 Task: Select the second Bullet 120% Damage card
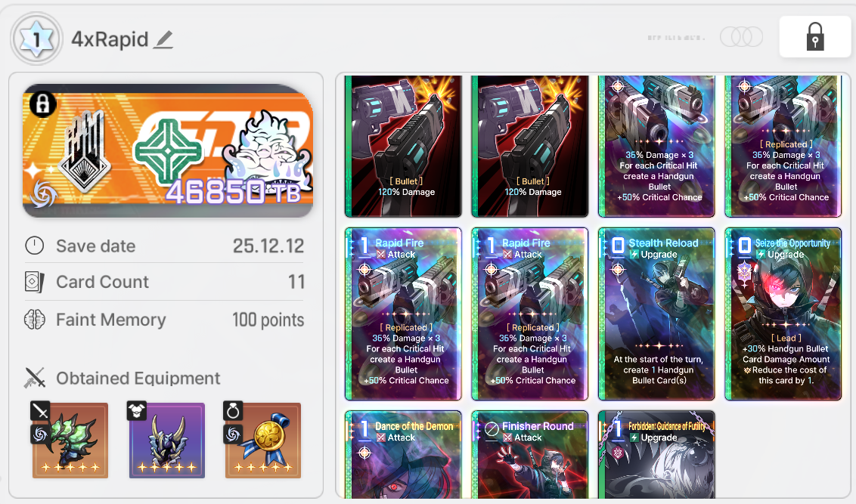[530, 146]
